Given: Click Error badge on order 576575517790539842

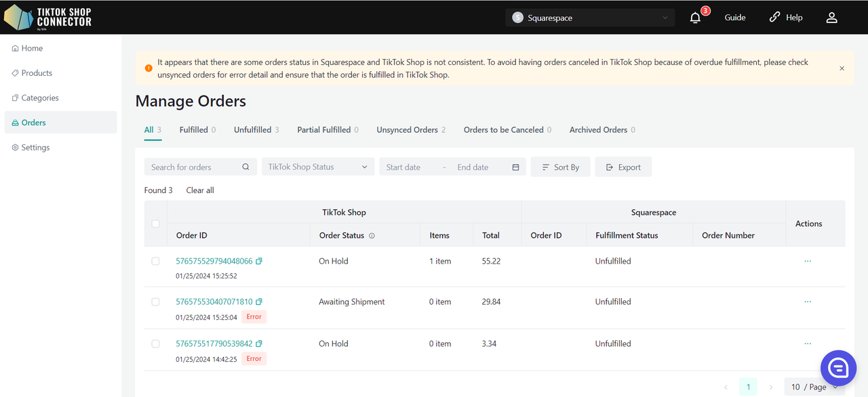Looking at the screenshot, I should pyautogui.click(x=254, y=358).
